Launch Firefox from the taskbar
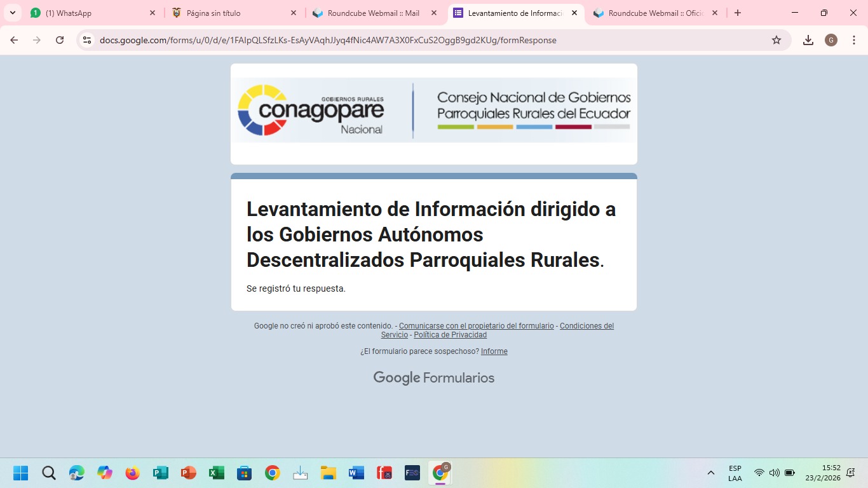868x488 pixels. pos(132,473)
